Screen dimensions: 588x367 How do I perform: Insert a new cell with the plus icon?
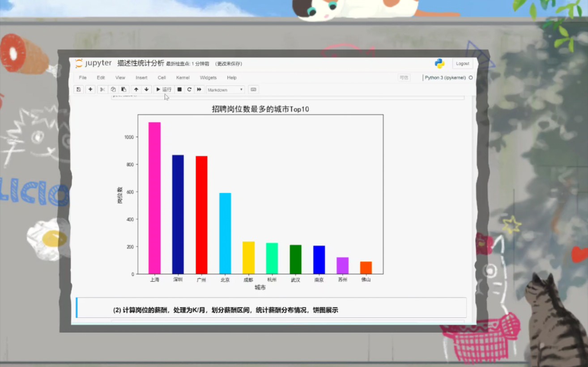pos(90,89)
